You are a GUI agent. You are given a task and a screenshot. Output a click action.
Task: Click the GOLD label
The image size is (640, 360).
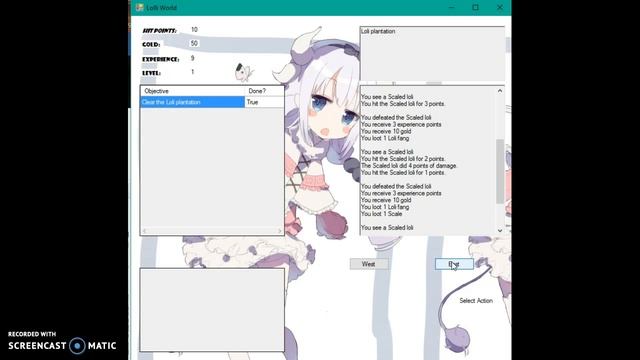pyautogui.click(x=151, y=44)
